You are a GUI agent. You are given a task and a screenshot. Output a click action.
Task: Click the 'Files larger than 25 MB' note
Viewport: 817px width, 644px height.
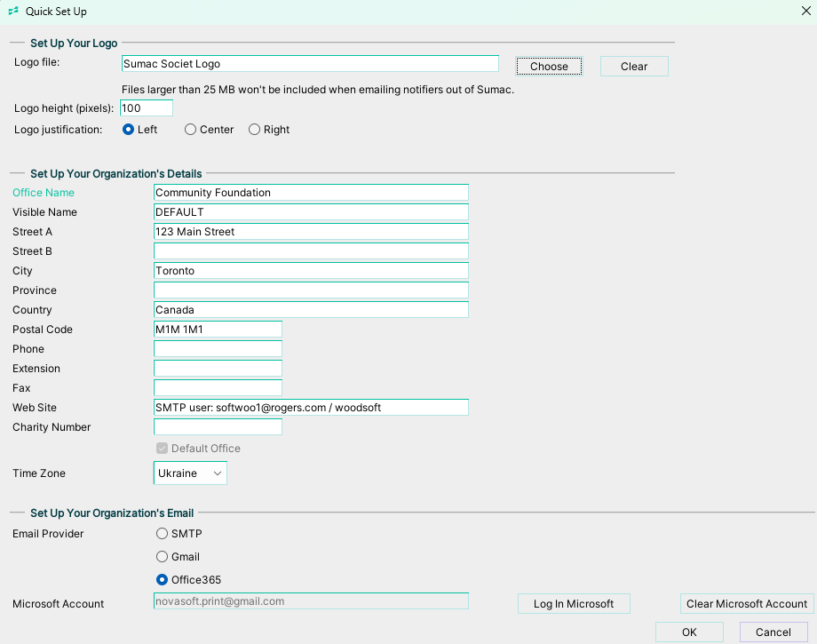pos(318,90)
